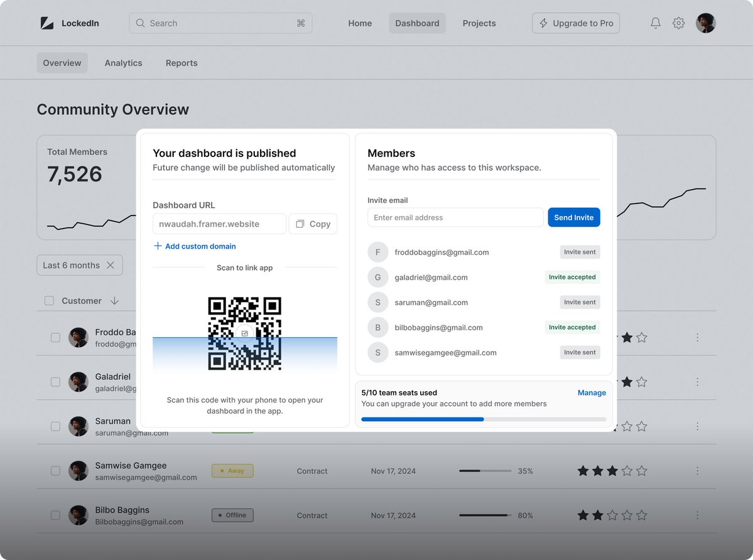Toggle the select-all Customer checkbox
753x560 pixels.
[x=49, y=301]
